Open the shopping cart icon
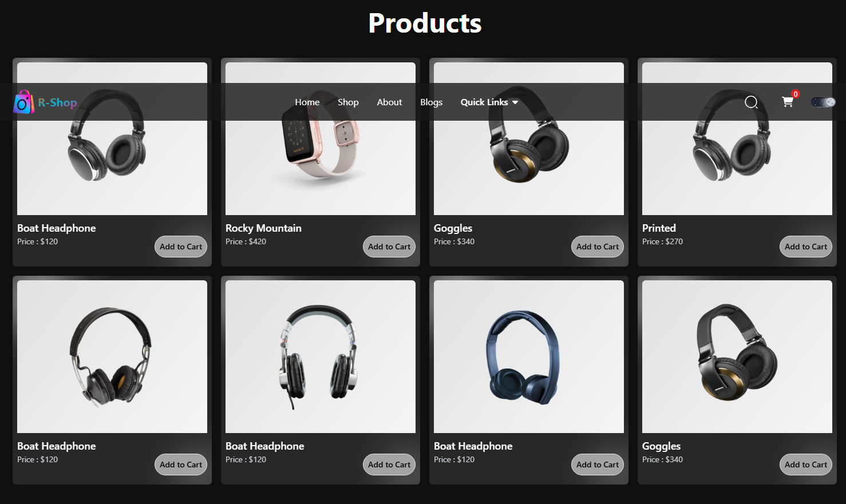 (x=788, y=102)
